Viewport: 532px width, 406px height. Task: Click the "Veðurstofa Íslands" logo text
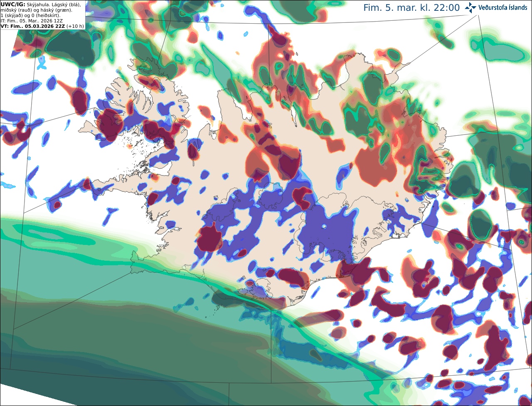(x=503, y=7)
